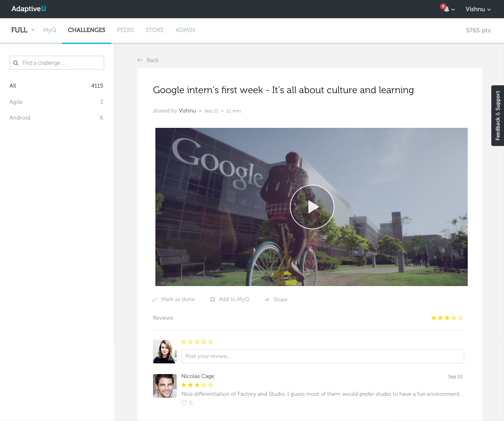The width and height of the screenshot is (504, 421).
Task: Mark the challenge as done
Action: point(173,299)
